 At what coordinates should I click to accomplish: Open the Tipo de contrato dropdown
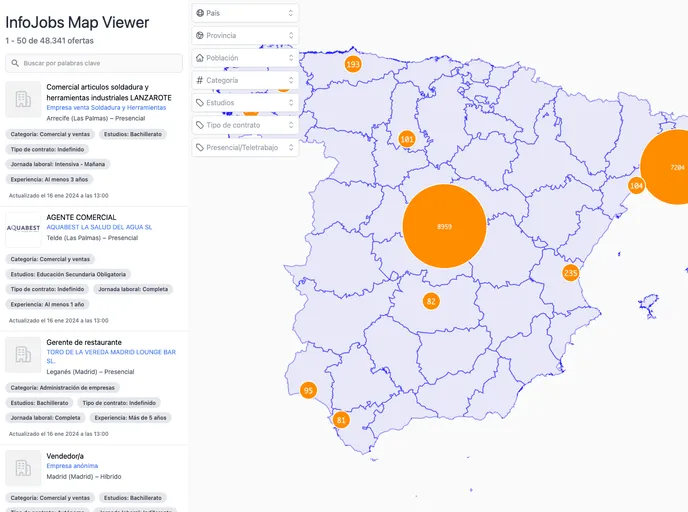click(245, 125)
